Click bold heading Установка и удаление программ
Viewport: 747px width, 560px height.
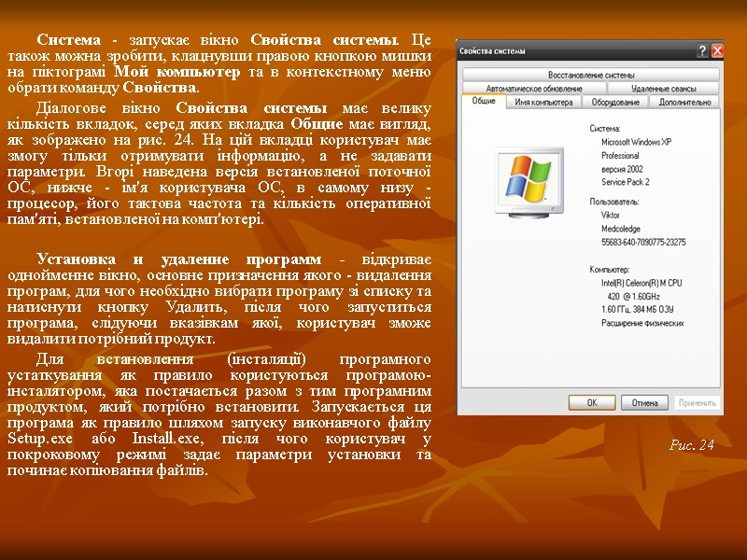[179, 259]
